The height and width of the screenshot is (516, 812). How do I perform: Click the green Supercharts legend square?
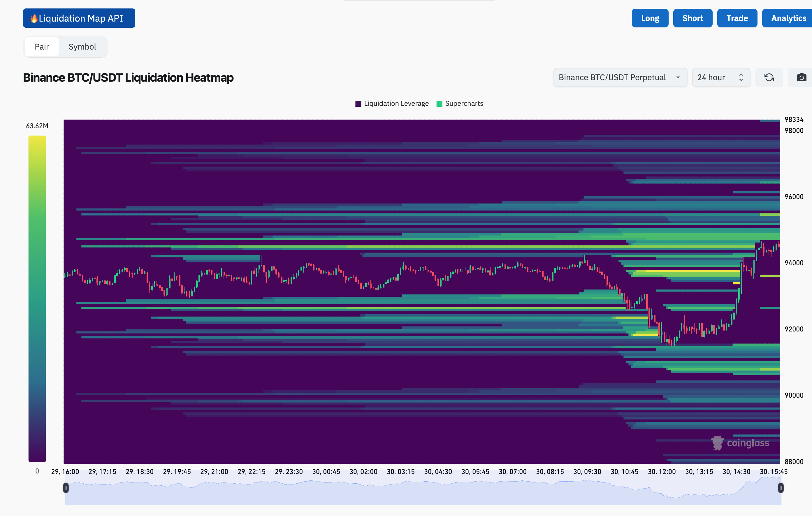[x=439, y=103]
